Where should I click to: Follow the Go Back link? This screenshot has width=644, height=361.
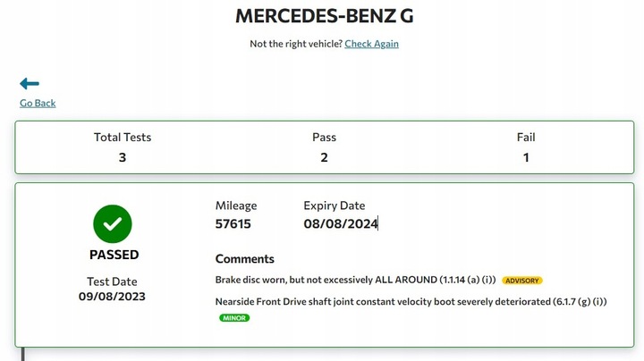tap(38, 103)
